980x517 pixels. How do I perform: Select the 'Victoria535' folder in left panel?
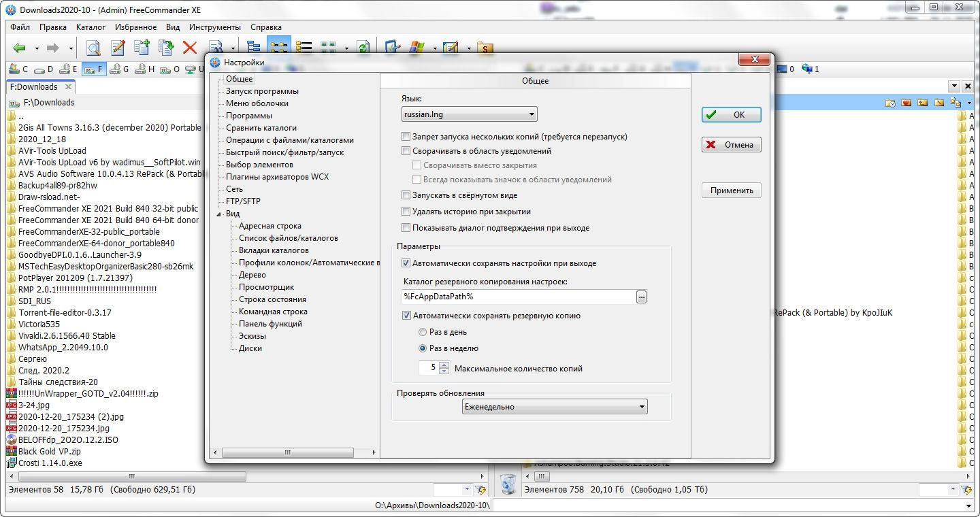pyautogui.click(x=39, y=324)
